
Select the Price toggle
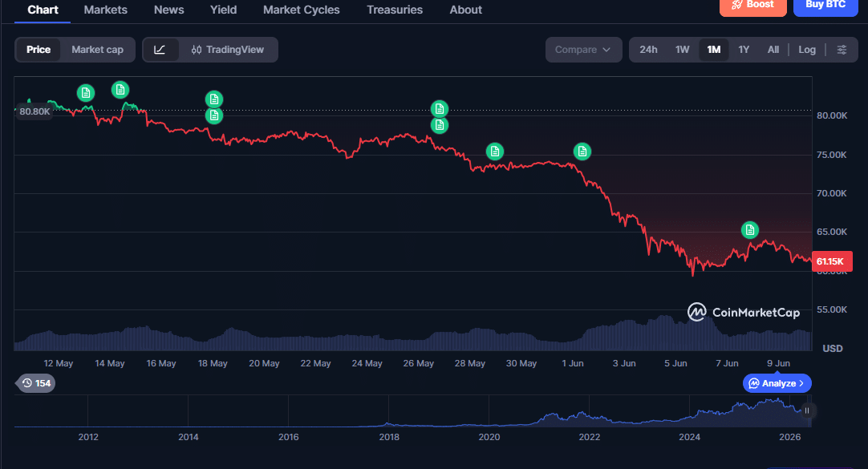pos(39,50)
